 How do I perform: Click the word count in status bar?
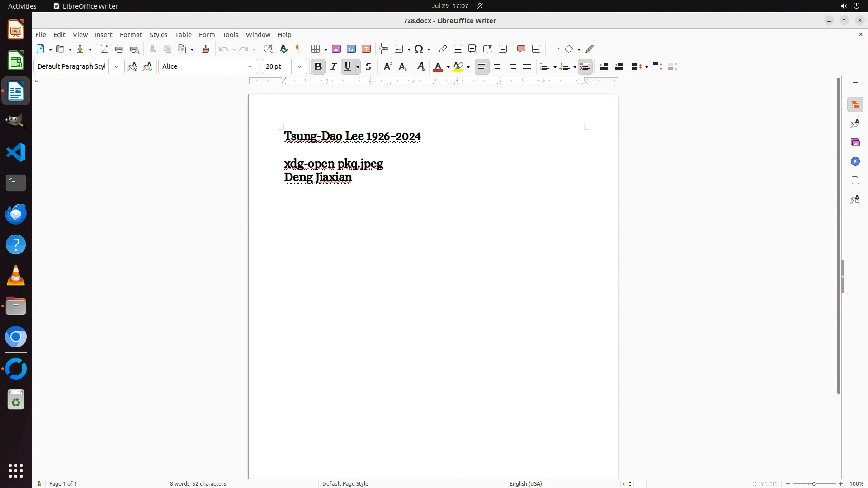[x=198, y=483]
